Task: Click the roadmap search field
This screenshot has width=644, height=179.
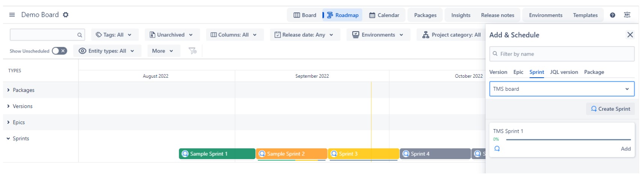Action: [47, 35]
